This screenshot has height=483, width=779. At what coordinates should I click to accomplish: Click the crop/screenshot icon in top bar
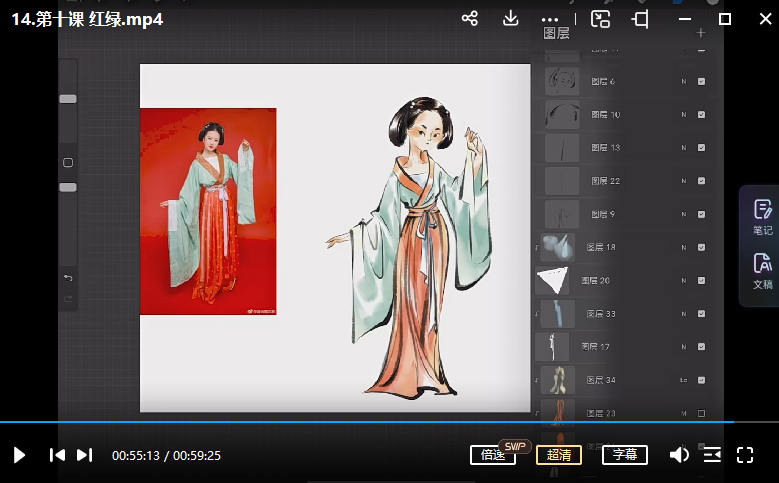640,19
